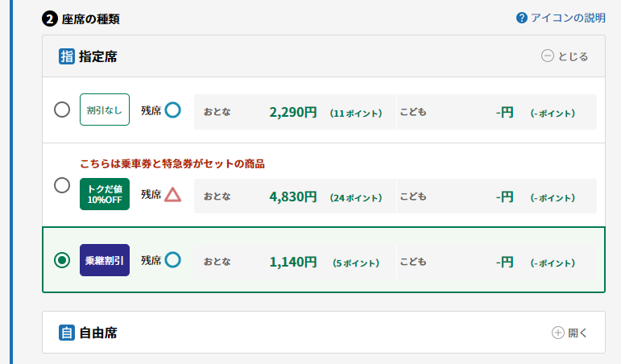Click the question mark help icon
The width and height of the screenshot is (621, 364).
pyautogui.click(x=522, y=18)
